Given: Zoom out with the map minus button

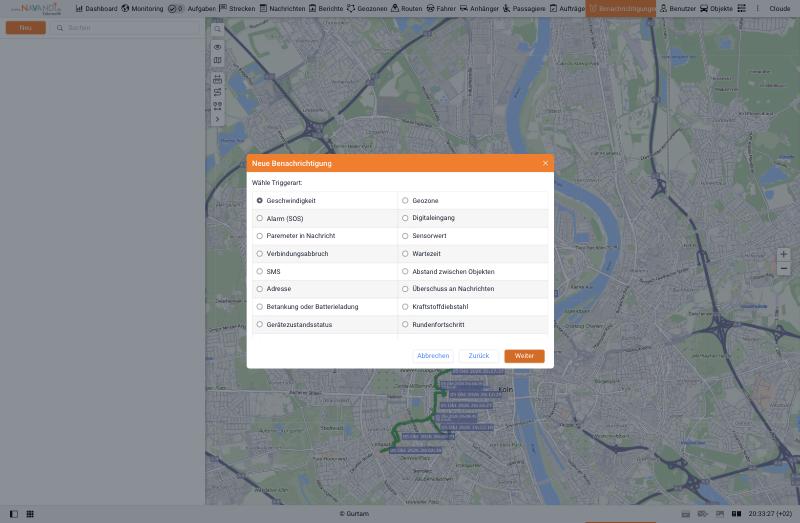Looking at the screenshot, I should (x=784, y=268).
